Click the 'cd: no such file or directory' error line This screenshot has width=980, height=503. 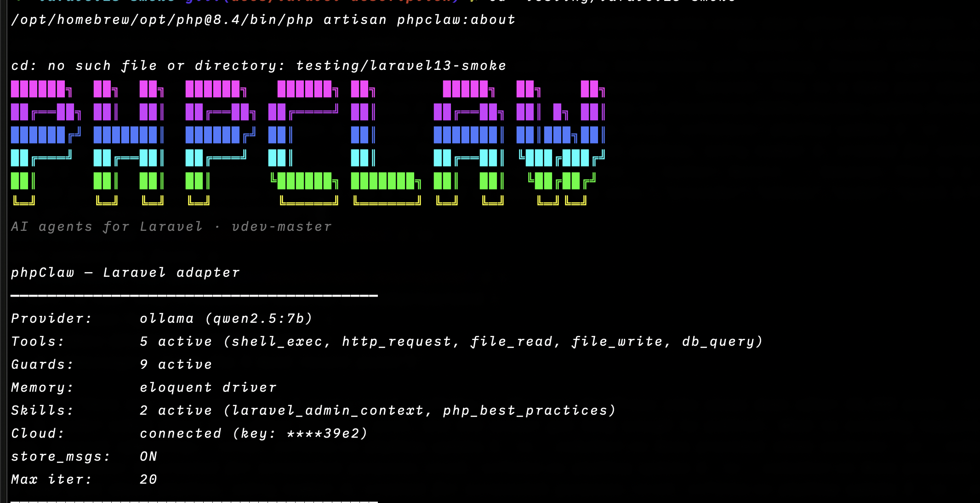(259, 66)
